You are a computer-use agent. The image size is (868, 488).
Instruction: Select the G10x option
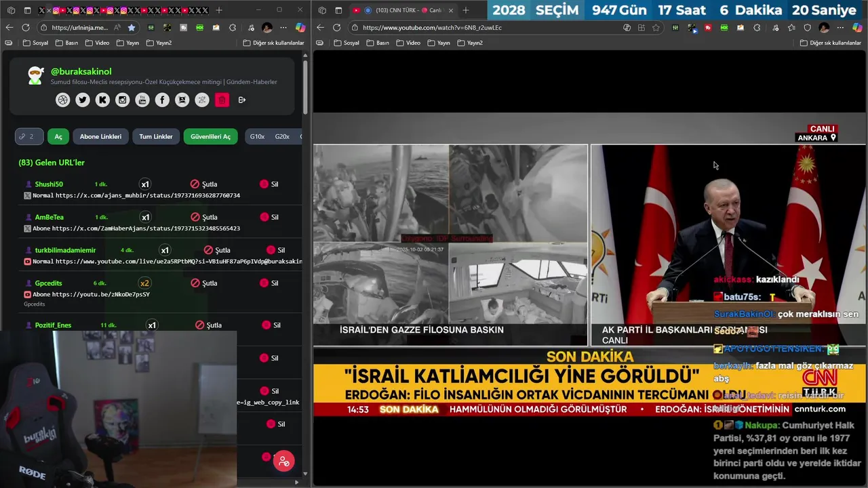click(257, 136)
